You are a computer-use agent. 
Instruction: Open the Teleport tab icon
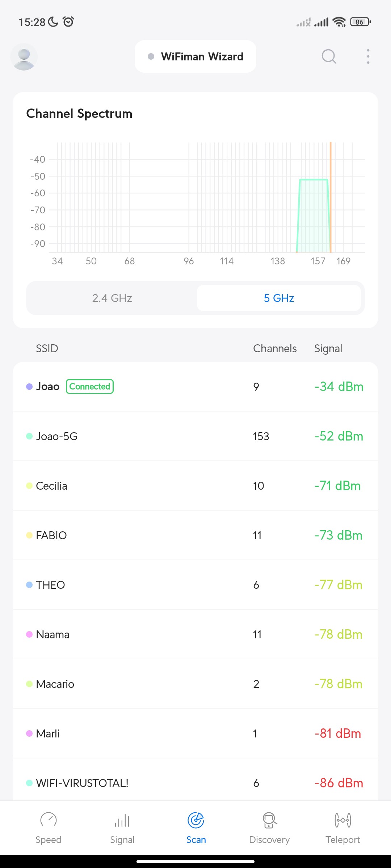pos(342,820)
